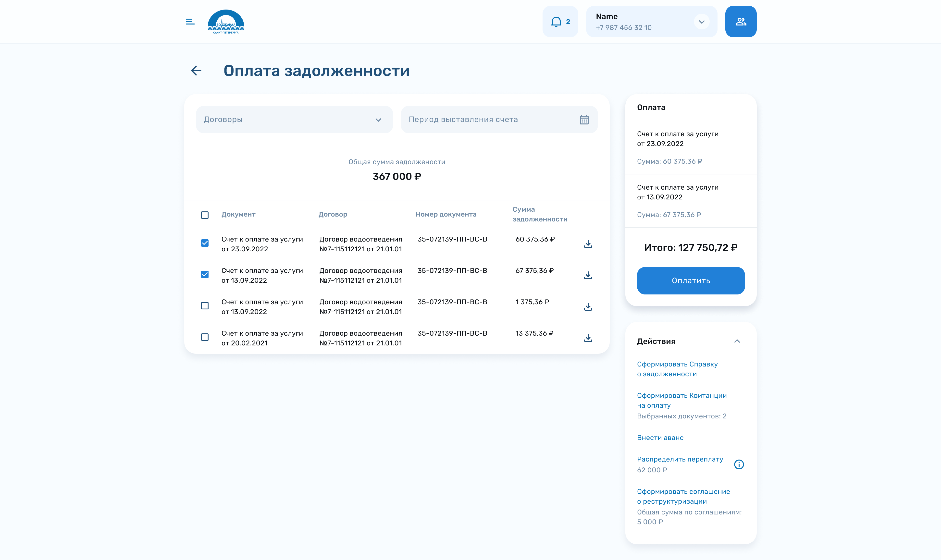This screenshot has height=560, width=941.
Task: Click Сформировать Справку о задолженности link
Action: pyautogui.click(x=677, y=369)
